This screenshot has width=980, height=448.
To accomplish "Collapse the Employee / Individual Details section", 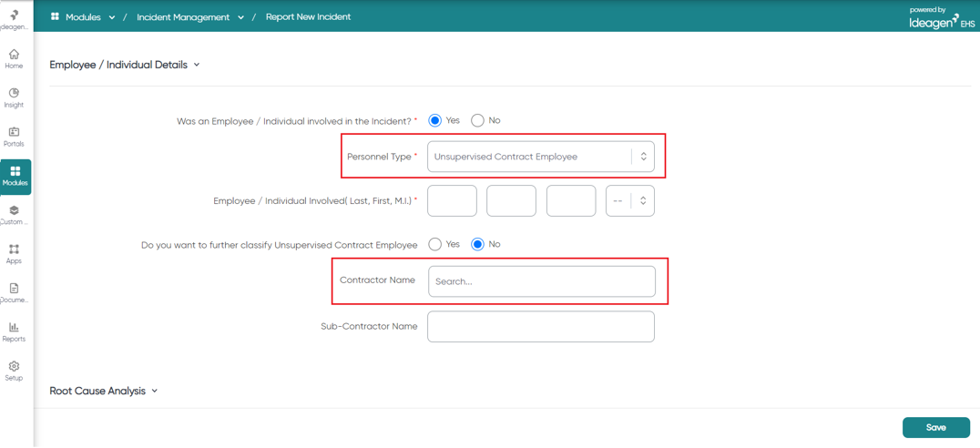I will [x=196, y=65].
